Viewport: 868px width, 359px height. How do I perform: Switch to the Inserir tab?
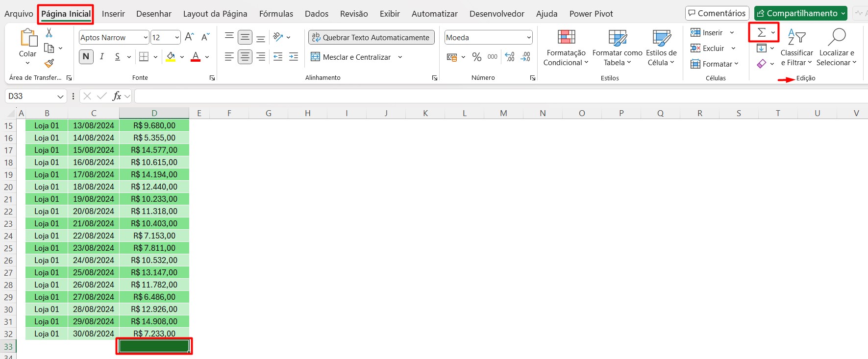(113, 14)
